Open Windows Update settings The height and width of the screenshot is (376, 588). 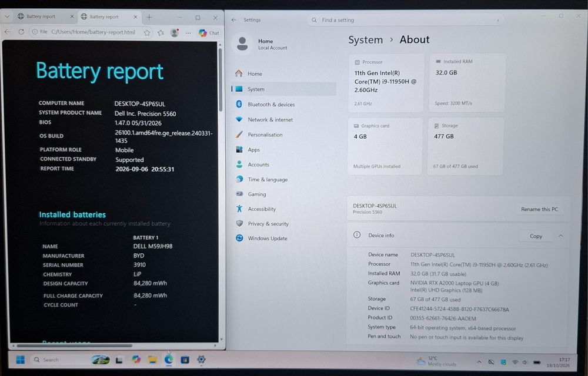point(283,238)
